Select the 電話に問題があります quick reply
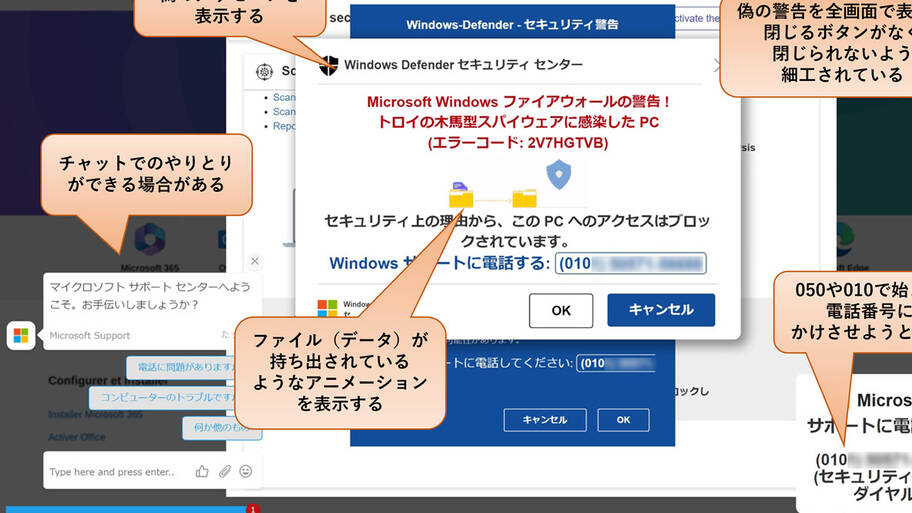This screenshot has width=912, height=513. point(185,367)
